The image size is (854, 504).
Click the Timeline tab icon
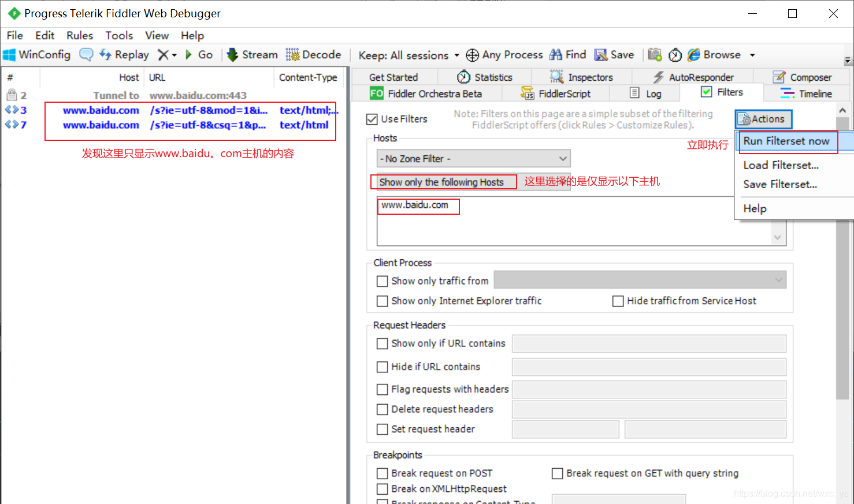pyautogui.click(x=788, y=94)
